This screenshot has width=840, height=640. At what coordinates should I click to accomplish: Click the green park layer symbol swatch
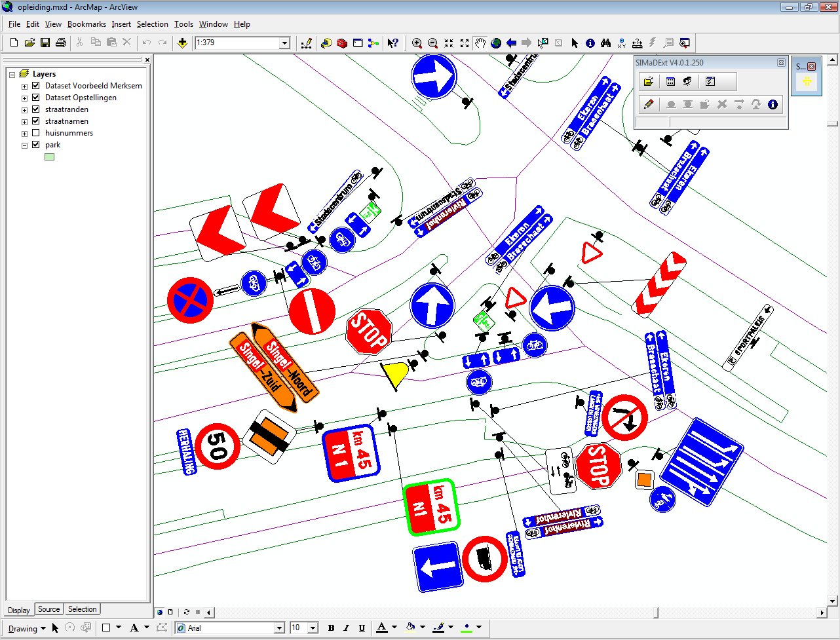pos(49,157)
